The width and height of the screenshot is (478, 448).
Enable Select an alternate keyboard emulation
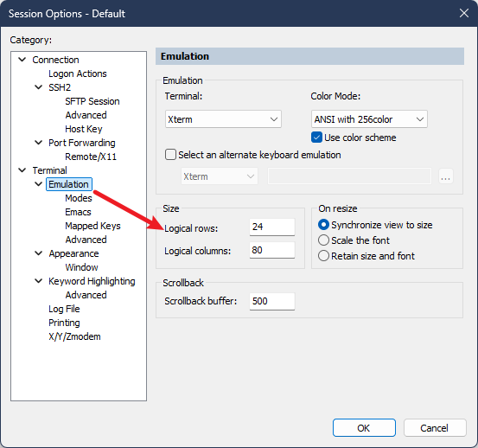point(170,154)
